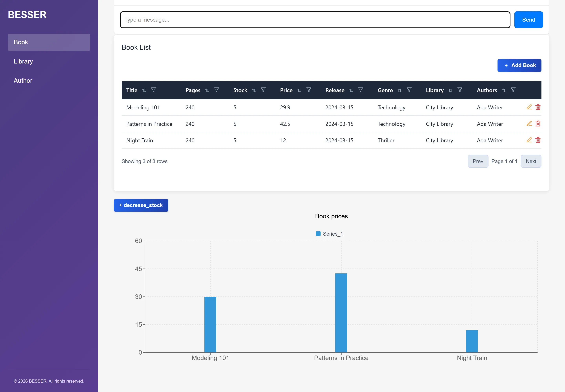Select the Modeling 101 chart bar

(210, 324)
